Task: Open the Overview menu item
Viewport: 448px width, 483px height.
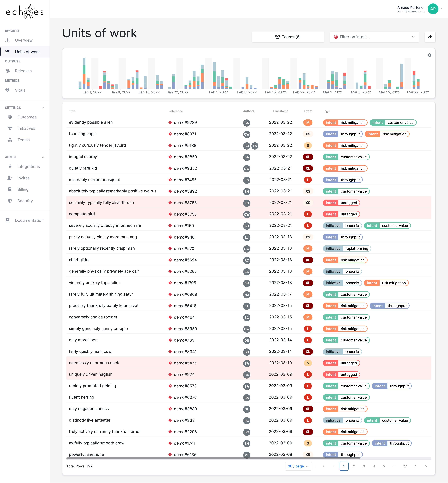Action: tap(24, 40)
